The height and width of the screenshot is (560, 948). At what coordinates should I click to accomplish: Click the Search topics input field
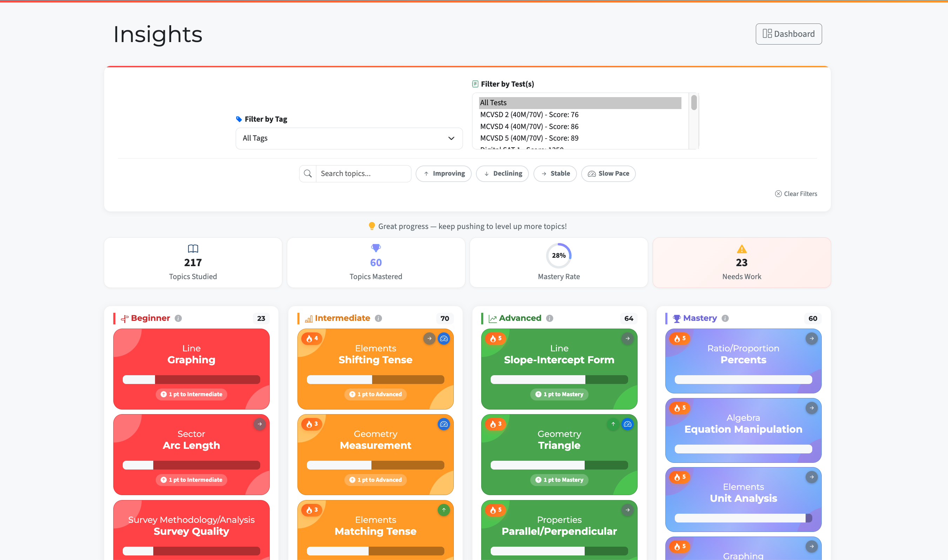pos(363,174)
